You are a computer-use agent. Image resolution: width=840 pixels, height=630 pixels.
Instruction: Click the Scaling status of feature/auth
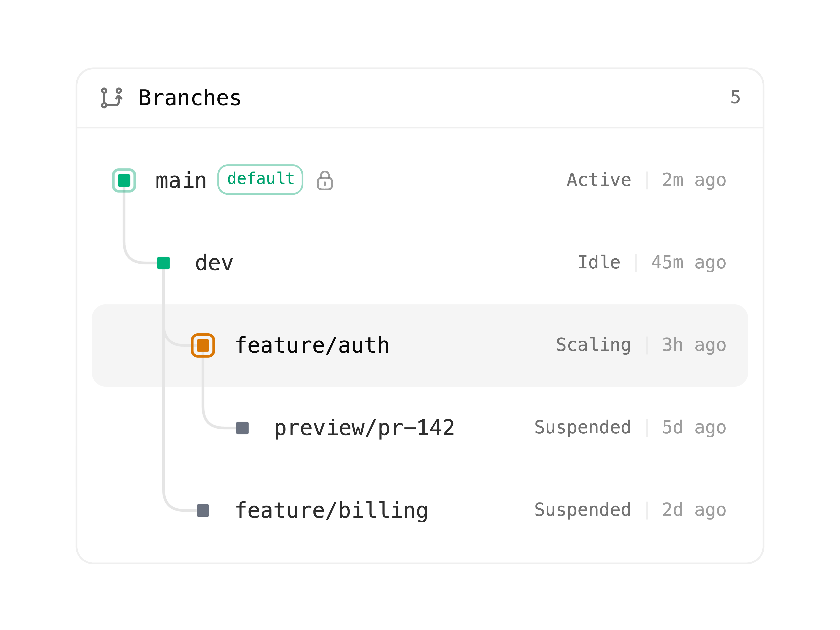(x=593, y=345)
